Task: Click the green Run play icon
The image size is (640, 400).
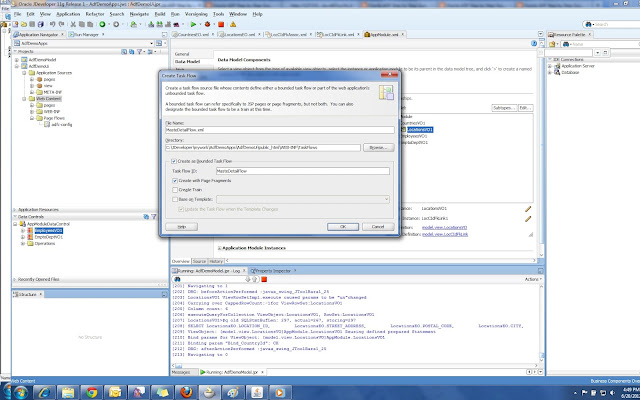Action: 193,24
